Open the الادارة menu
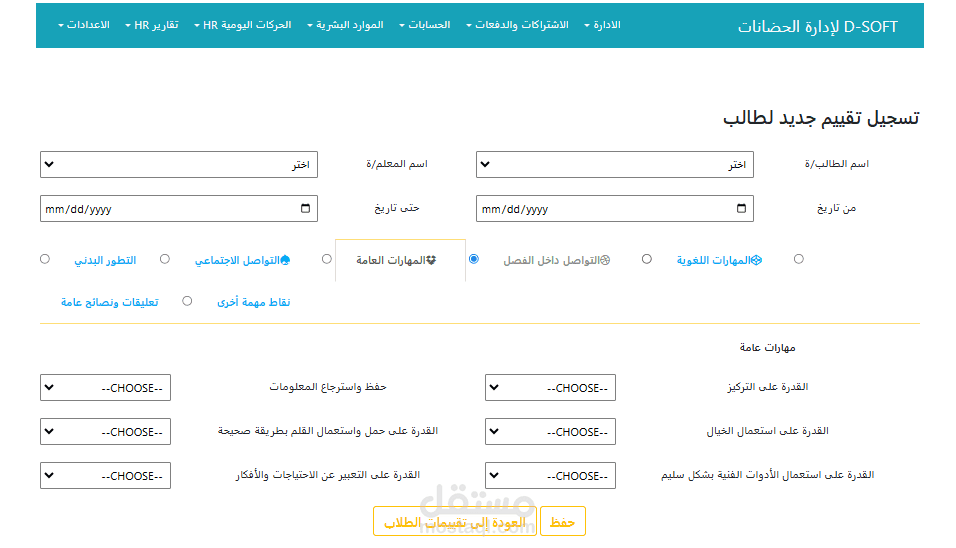Screen dimensions: 956x548 602,25
